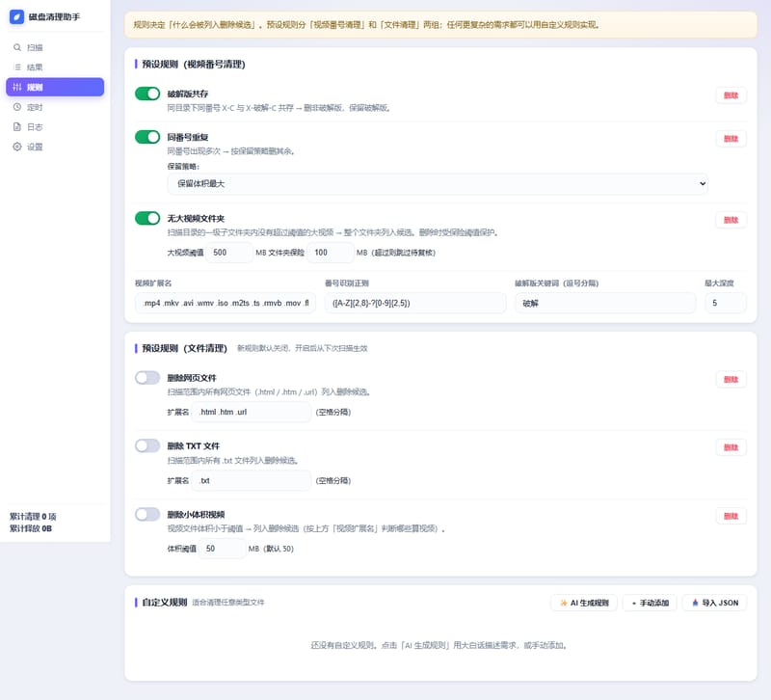Click the 还没有自定义规则 empty-state message
Screen dimensions: 771x700
pyautogui.click(x=439, y=645)
